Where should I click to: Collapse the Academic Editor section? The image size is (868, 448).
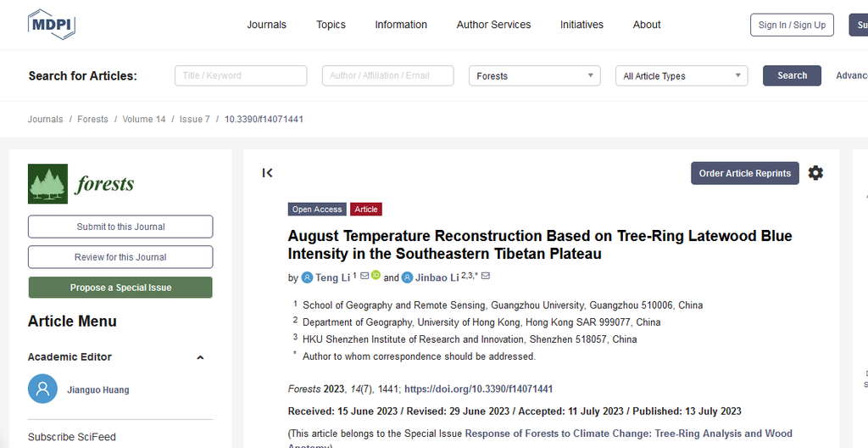coord(200,357)
